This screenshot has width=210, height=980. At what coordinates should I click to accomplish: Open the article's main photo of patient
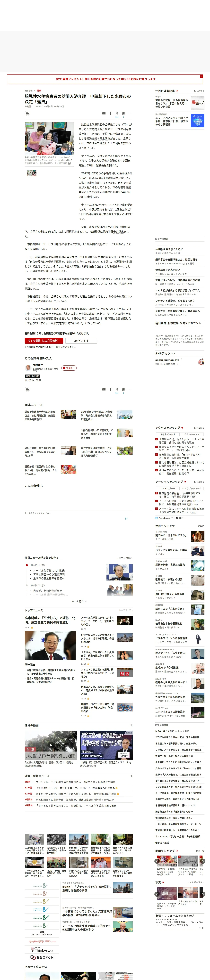coord(49,139)
